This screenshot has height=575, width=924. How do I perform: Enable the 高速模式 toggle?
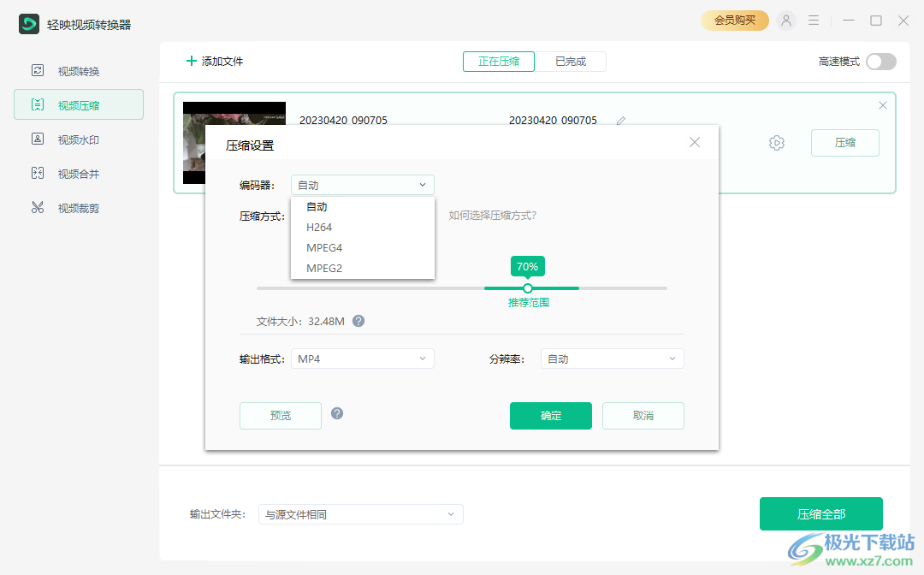coord(880,61)
